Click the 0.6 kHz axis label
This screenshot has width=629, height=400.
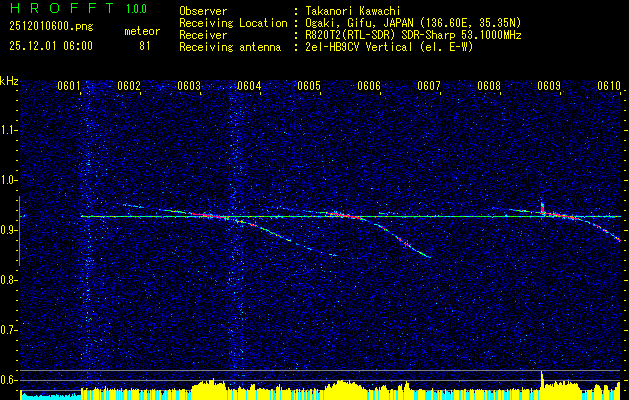6,380
